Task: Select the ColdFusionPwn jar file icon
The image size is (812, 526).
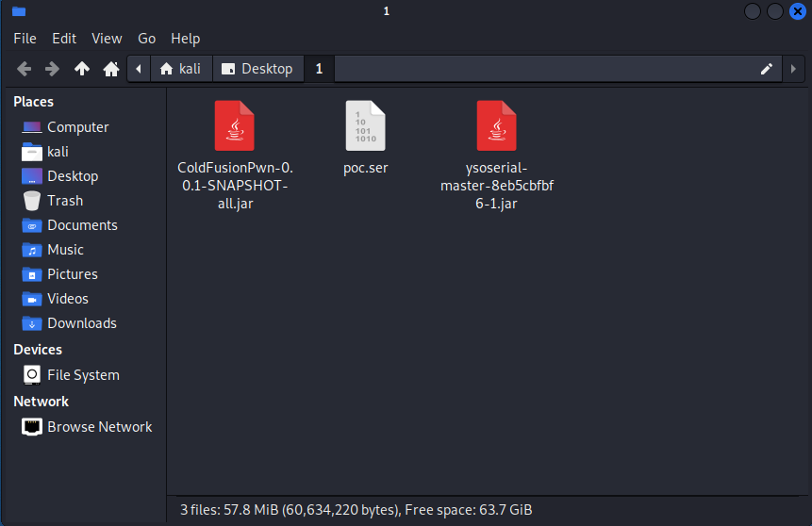Action: pos(235,125)
